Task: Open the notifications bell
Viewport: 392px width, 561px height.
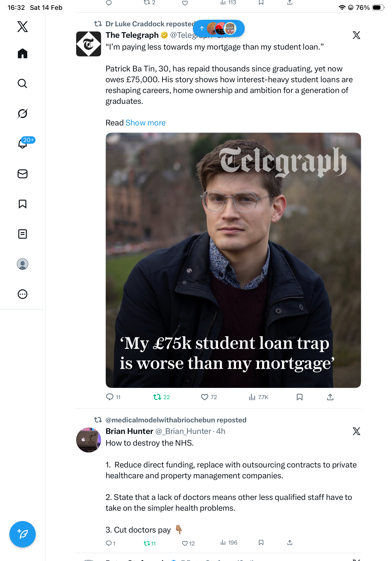Action: [x=23, y=144]
